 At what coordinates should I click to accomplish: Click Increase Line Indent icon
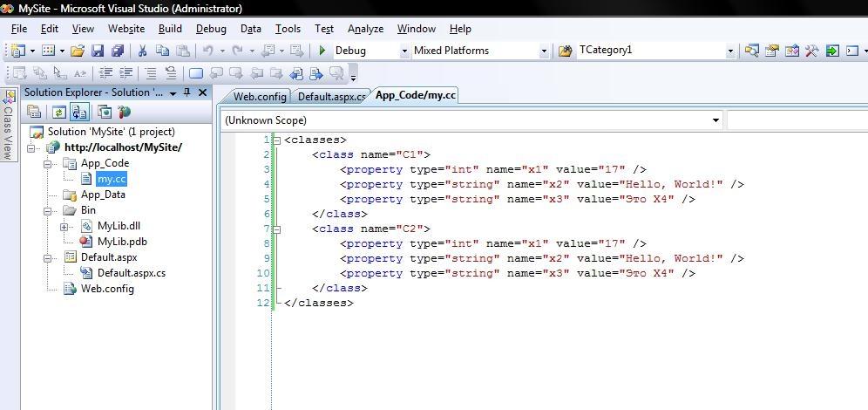pyautogui.click(x=126, y=72)
